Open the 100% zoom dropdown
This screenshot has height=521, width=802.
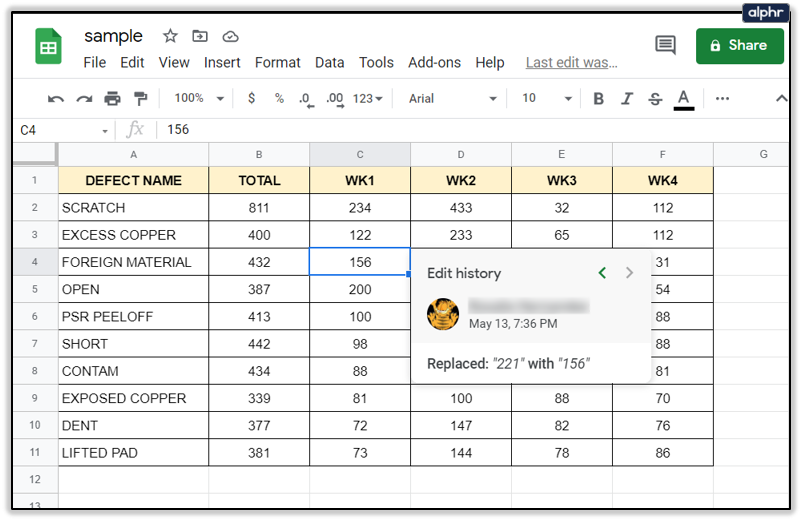click(x=199, y=99)
